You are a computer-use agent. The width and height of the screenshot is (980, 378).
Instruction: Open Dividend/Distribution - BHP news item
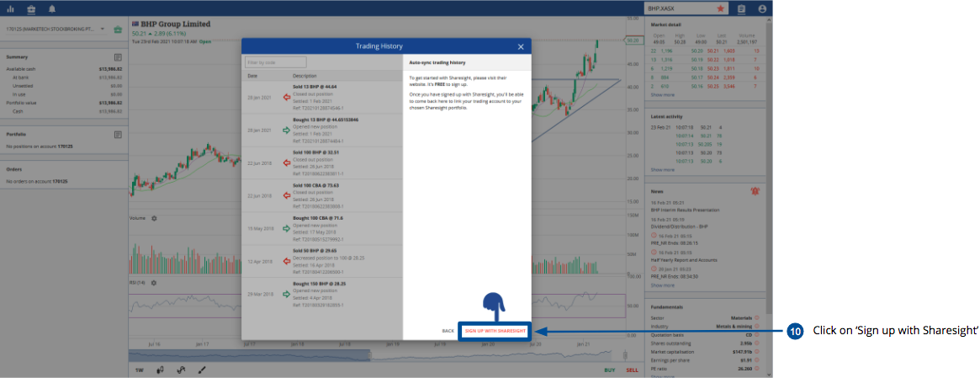(x=680, y=226)
